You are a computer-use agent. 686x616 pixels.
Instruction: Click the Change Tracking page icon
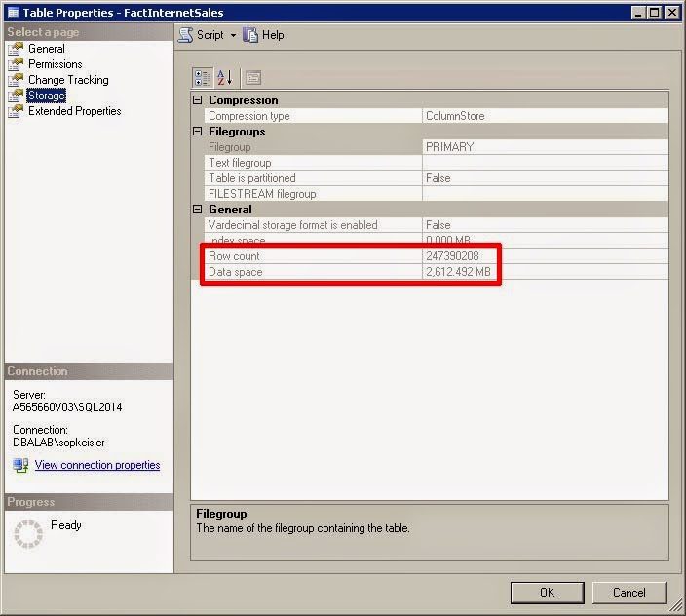pos(16,80)
